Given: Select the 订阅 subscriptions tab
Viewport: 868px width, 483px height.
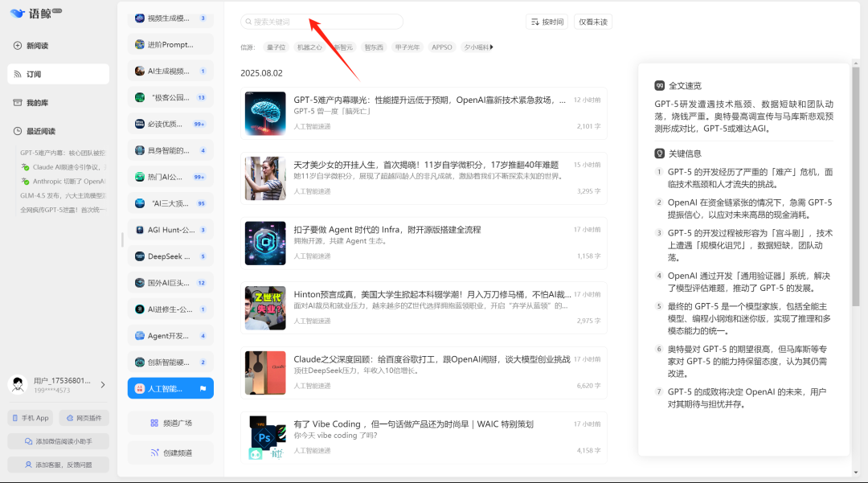Looking at the screenshot, I should tap(58, 74).
